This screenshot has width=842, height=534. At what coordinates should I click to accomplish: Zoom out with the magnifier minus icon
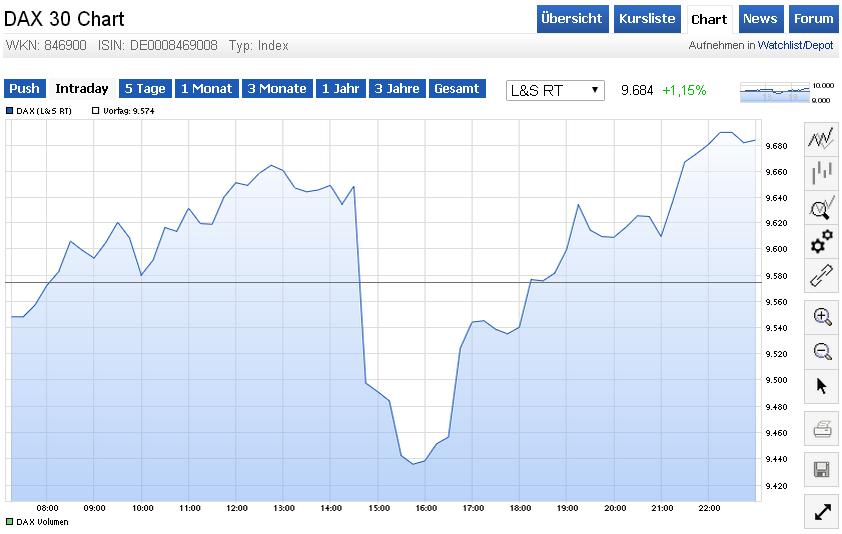pos(822,351)
